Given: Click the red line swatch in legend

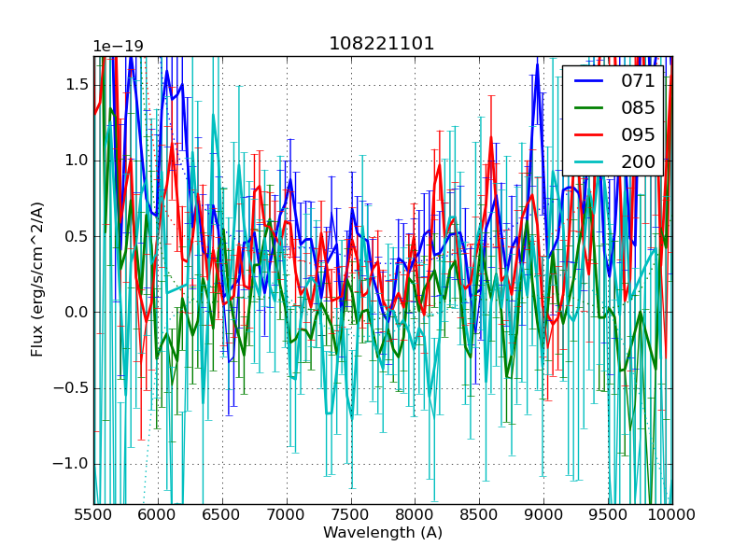Looking at the screenshot, I should click(588, 134).
